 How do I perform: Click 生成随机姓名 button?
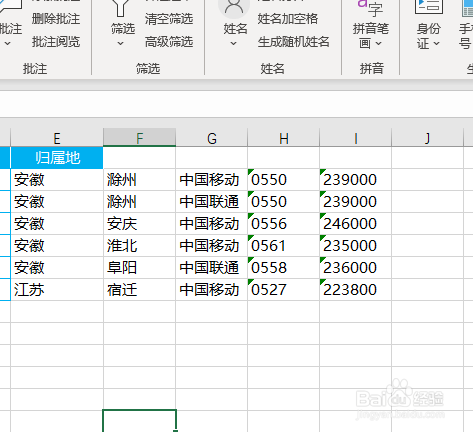[x=294, y=42]
